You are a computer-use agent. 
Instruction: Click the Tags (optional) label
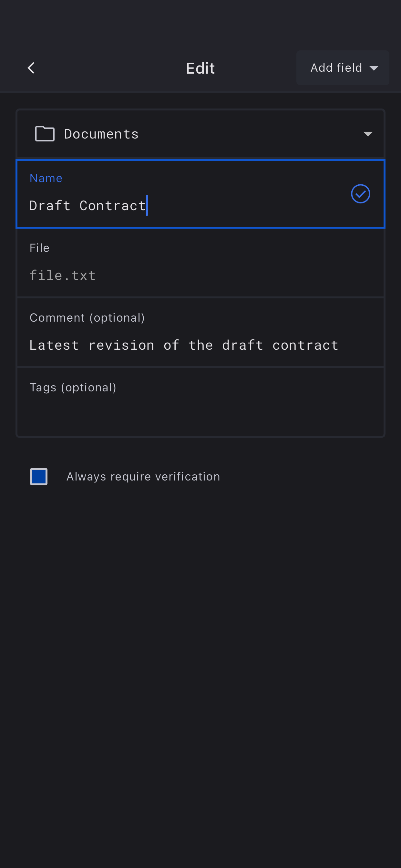(73, 387)
